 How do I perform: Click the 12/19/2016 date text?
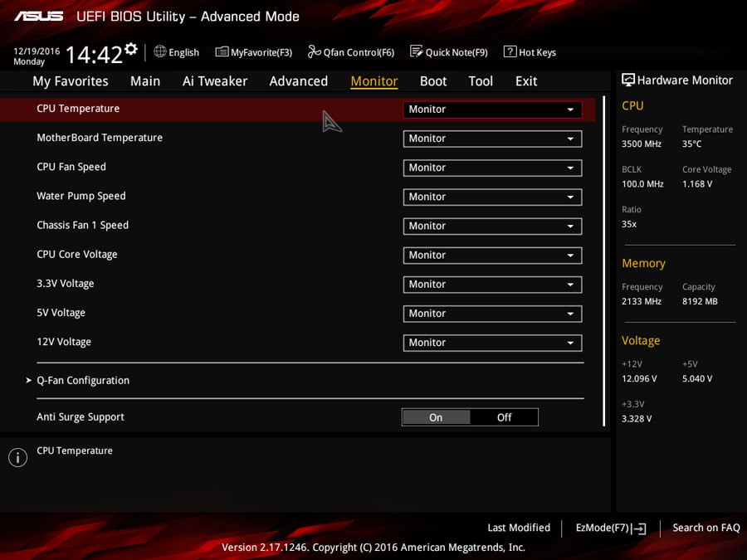(37, 51)
